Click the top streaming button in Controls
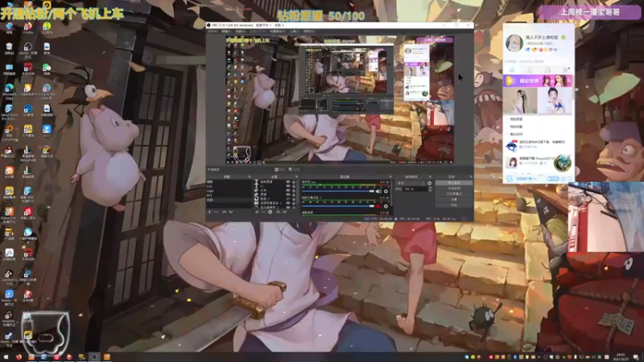 tap(454, 183)
